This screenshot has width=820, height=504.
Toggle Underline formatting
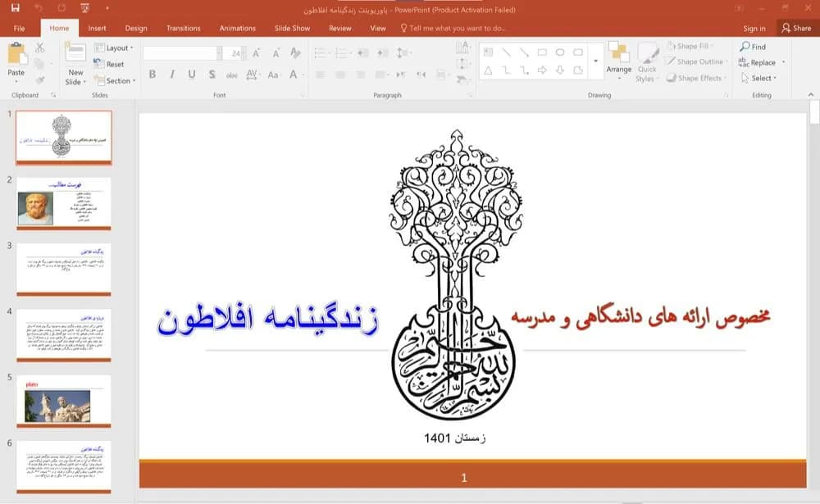point(192,75)
